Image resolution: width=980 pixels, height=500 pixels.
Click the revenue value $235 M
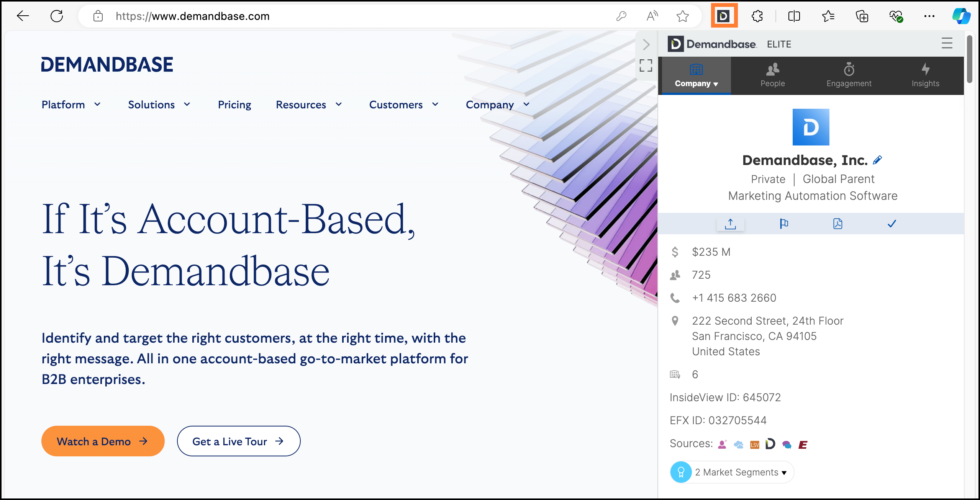click(x=711, y=252)
